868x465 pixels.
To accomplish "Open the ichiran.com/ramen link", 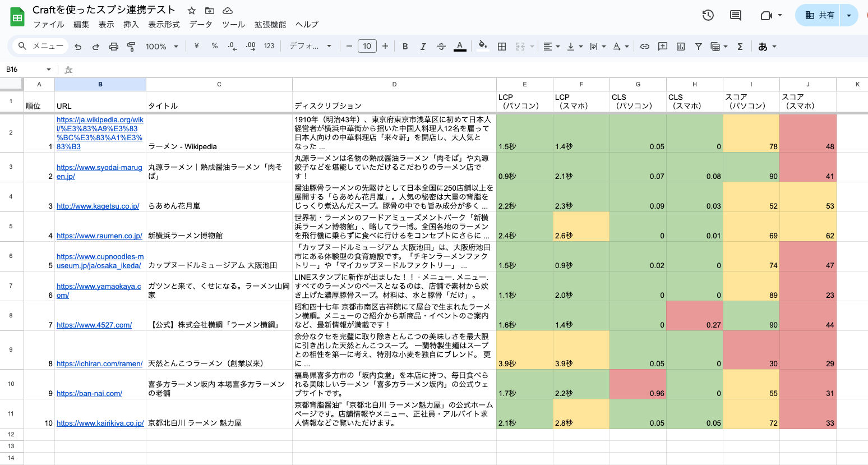I will tap(99, 363).
